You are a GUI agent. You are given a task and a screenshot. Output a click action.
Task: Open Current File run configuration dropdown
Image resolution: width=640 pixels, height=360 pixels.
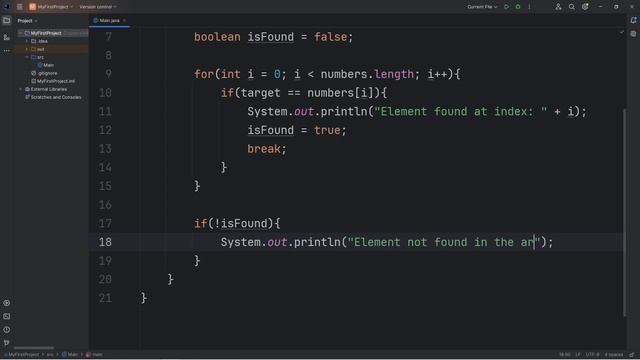482,7
